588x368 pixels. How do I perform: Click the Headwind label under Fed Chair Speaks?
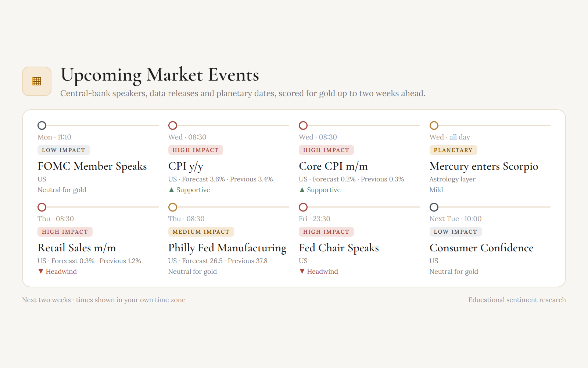pos(319,272)
